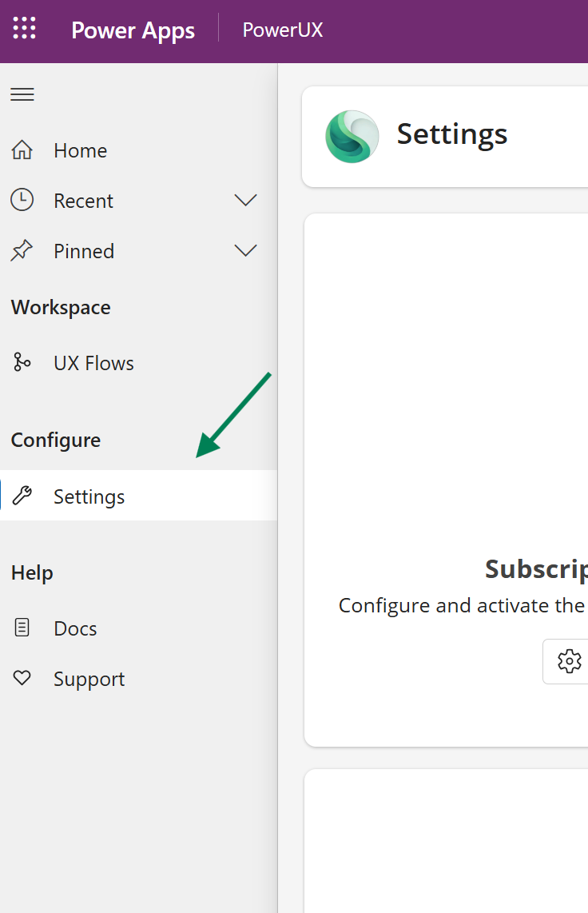Click the PowerUX green logo
588x913 pixels.
coord(352,137)
